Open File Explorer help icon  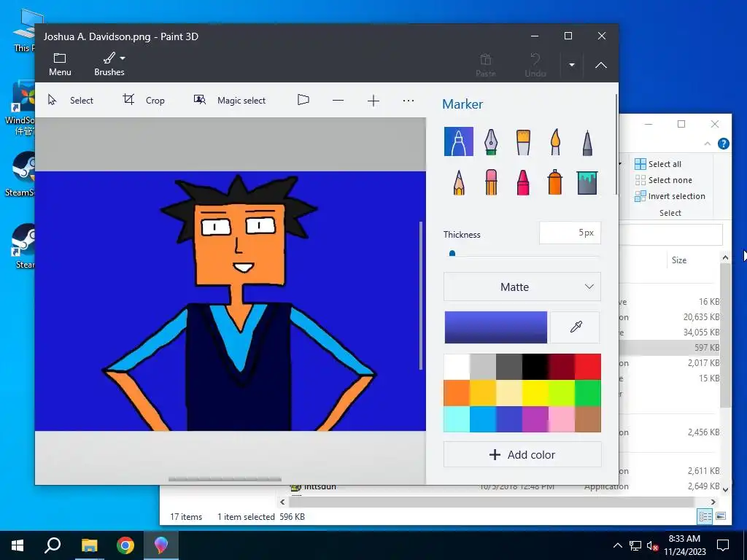(723, 144)
